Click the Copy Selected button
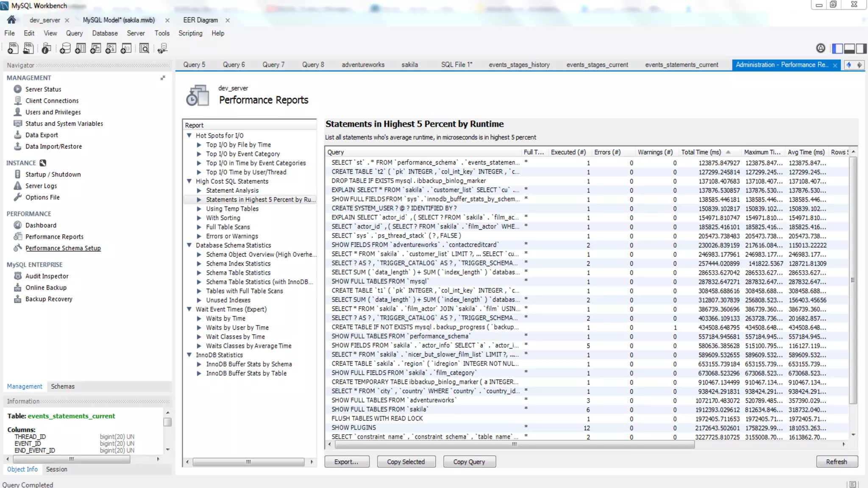This screenshot has height=488, width=868. [x=406, y=462]
